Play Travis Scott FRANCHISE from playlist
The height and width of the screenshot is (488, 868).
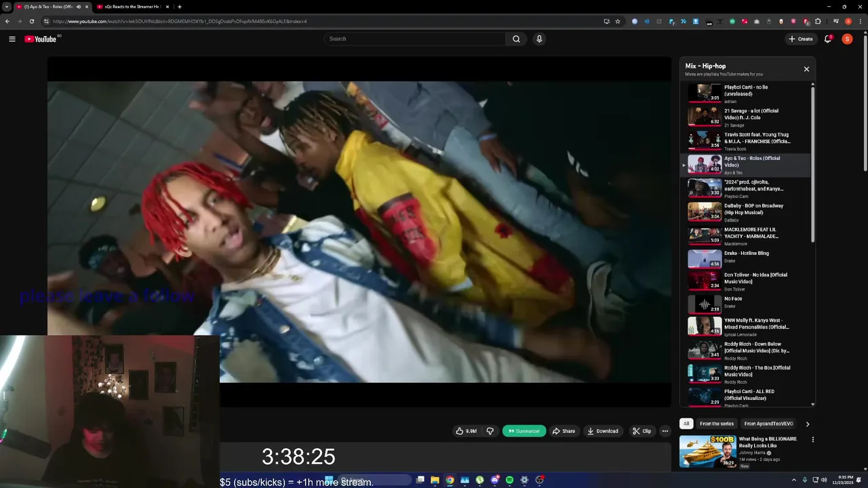(x=745, y=141)
